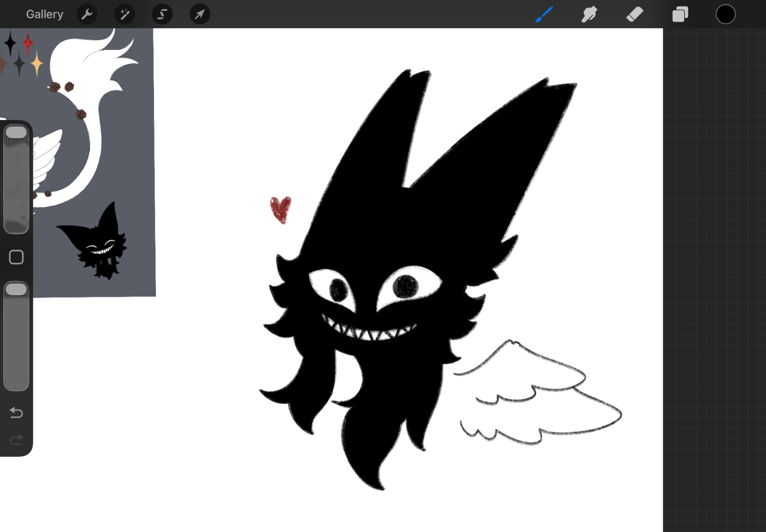This screenshot has height=532, width=766.
Task: Open the Layers panel
Action: [680, 15]
